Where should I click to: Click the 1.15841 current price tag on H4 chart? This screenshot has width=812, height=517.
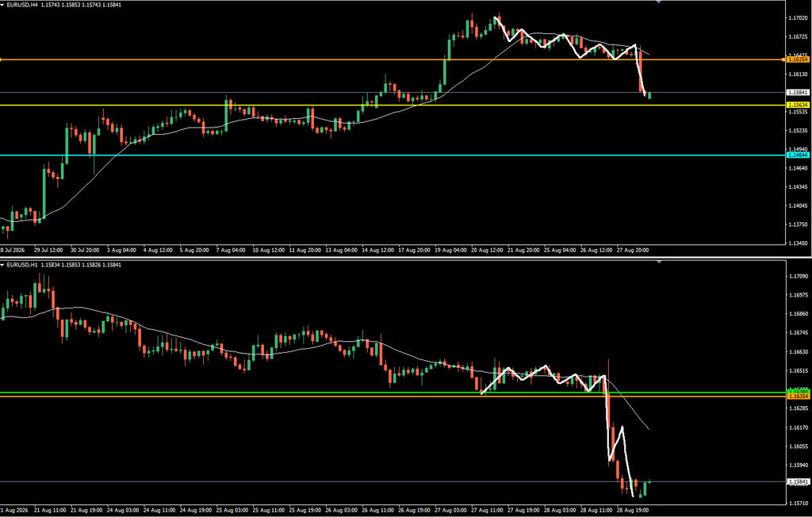tap(798, 93)
